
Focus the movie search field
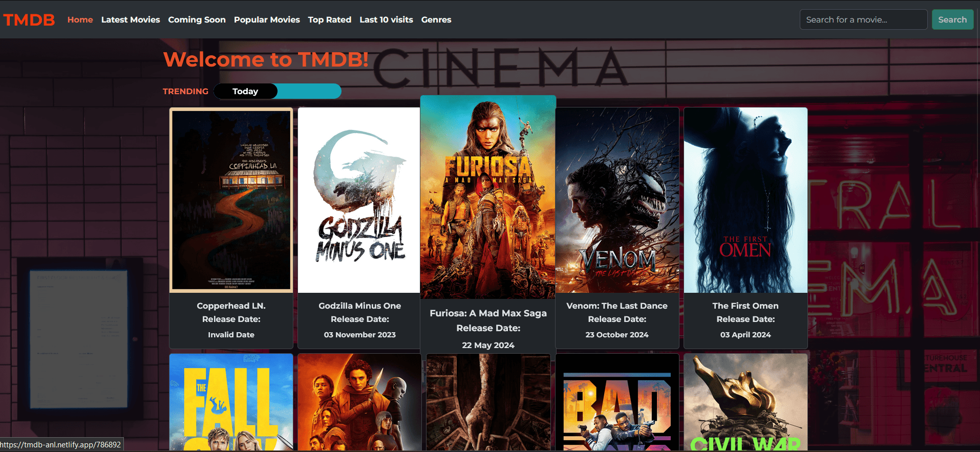coord(864,19)
